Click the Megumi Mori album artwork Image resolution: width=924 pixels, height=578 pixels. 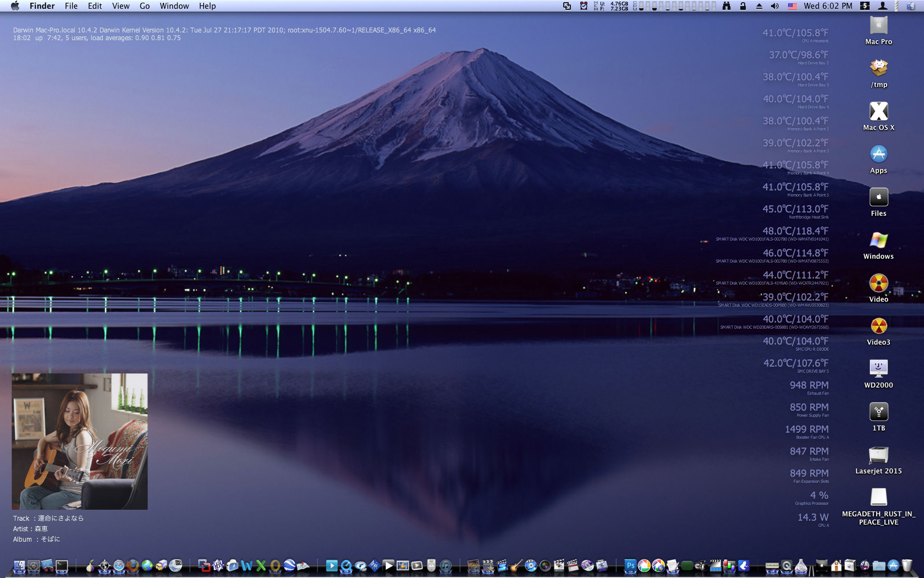pos(80,441)
